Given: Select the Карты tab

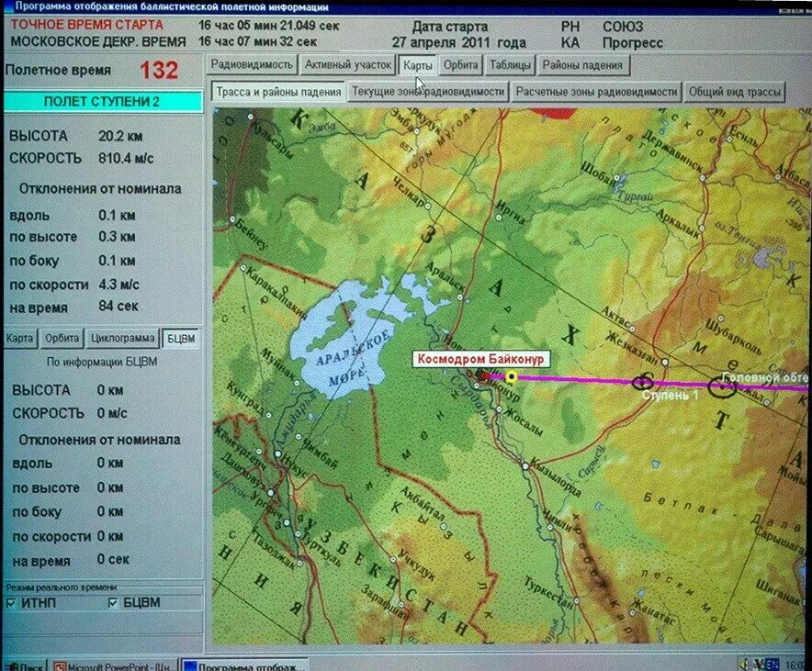Looking at the screenshot, I should pos(417,66).
